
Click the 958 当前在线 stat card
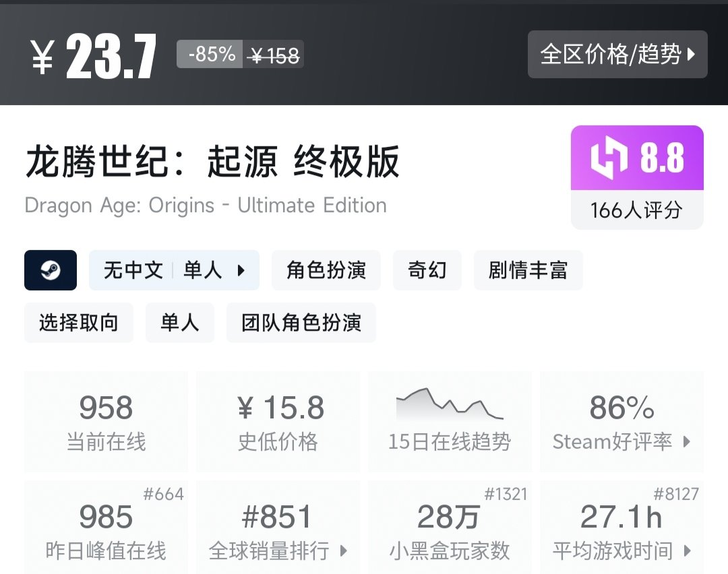(106, 422)
